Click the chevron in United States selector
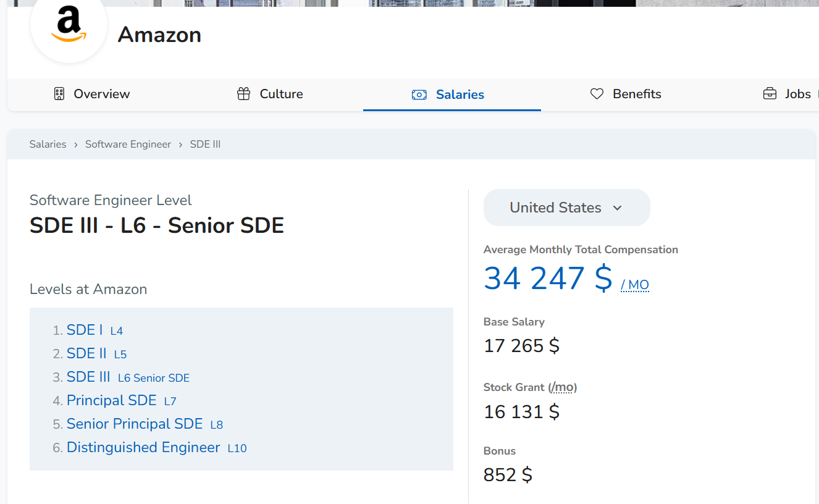This screenshot has width=819, height=504. [x=617, y=208]
